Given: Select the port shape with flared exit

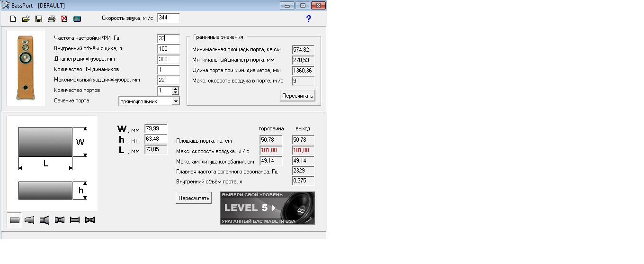Looking at the screenshot, I should (45, 220).
